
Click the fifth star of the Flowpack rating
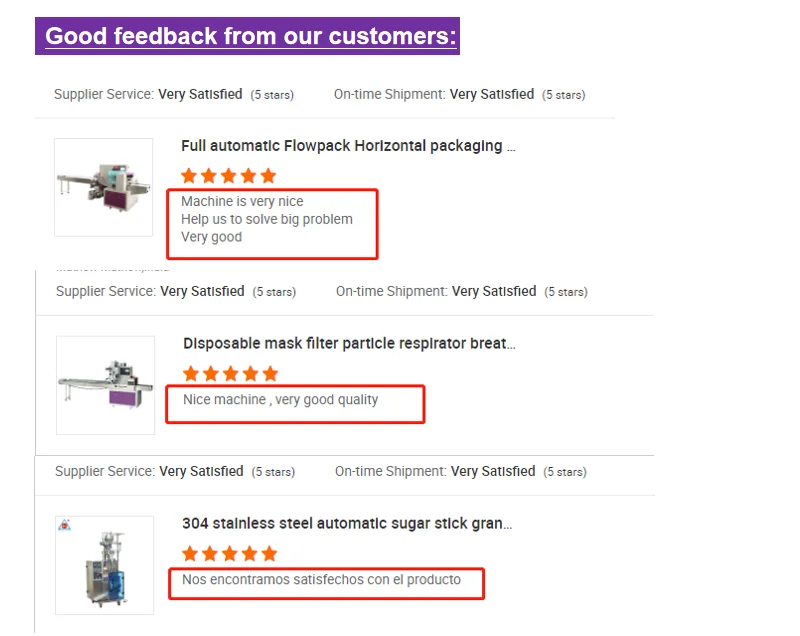(268, 176)
